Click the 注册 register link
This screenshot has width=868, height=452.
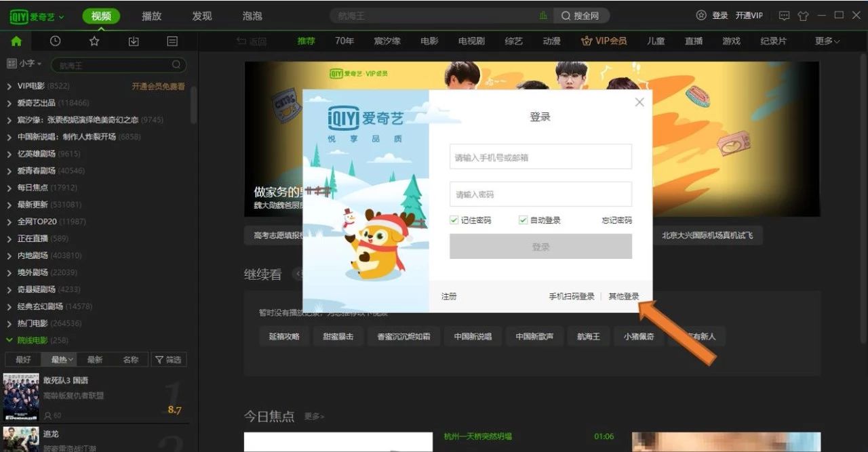click(449, 297)
